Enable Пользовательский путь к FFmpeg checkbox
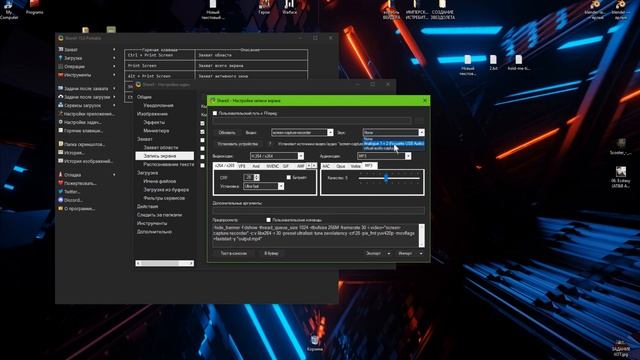 [215, 113]
